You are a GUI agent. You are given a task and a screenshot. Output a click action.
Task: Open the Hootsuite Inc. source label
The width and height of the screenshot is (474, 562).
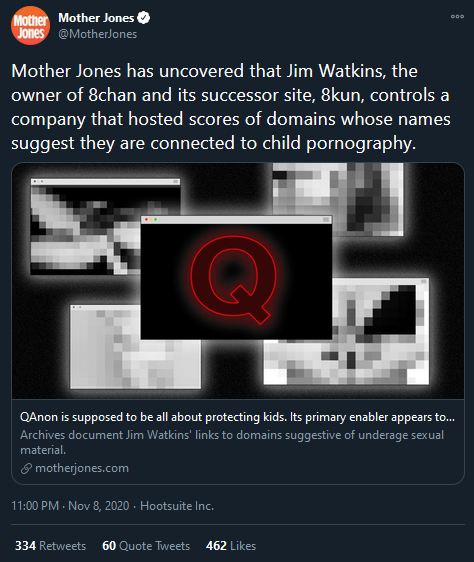click(177, 506)
